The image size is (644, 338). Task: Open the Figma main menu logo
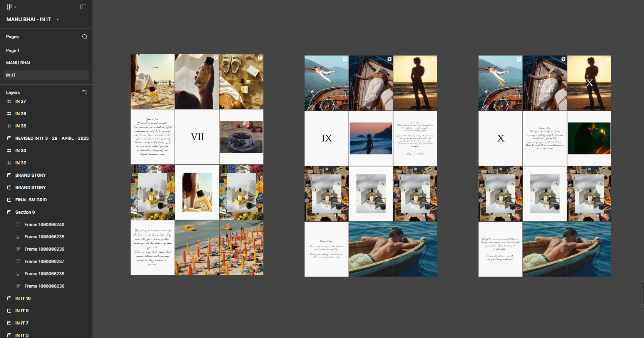click(9, 7)
